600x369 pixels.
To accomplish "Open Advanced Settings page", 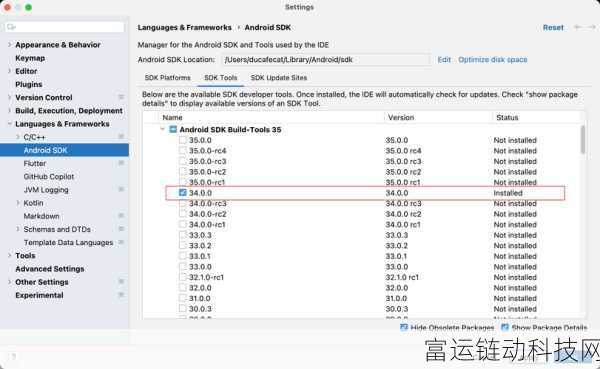I will coord(50,269).
